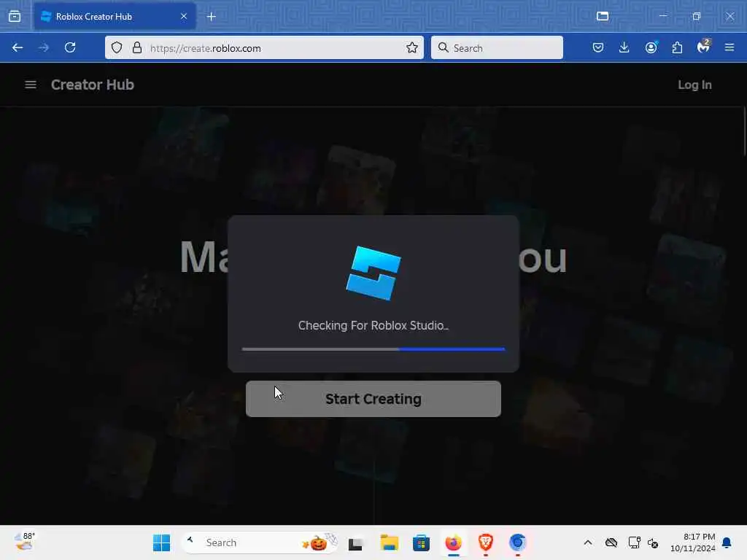Bookmark this page with the star icon
The height and width of the screenshot is (560, 747).
[412, 47]
